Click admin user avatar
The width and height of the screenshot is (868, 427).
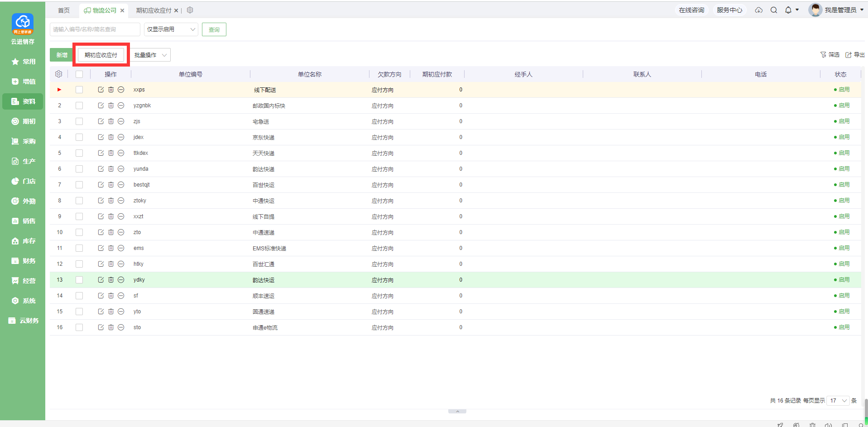815,10
